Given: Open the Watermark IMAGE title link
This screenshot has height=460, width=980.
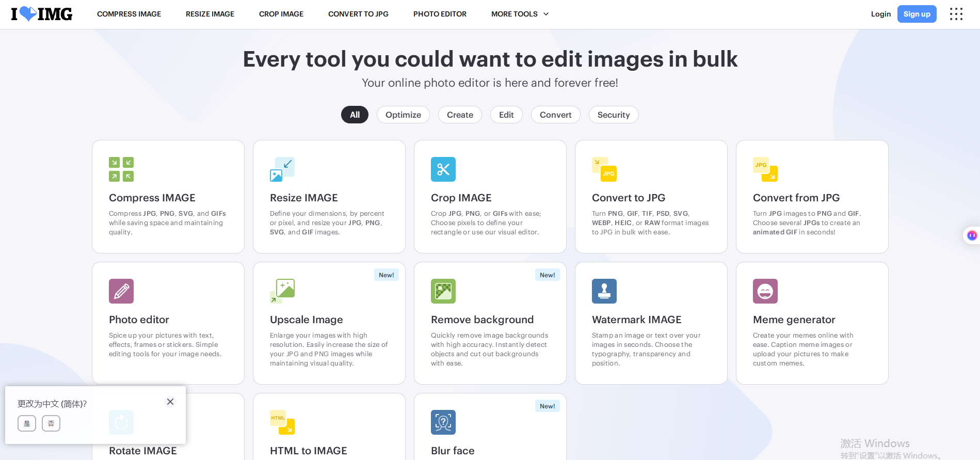Looking at the screenshot, I should click(x=637, y=320).
